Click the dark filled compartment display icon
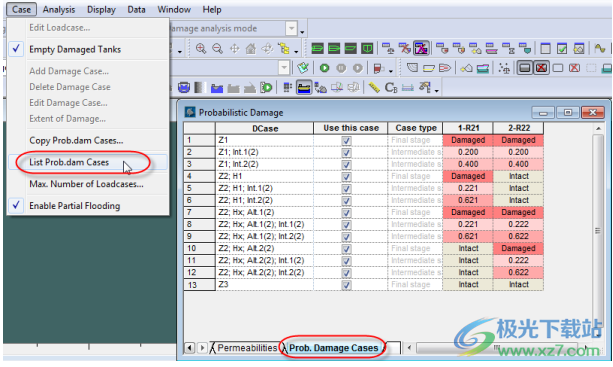The image size is (613, 367). click(x=525, y=68)
